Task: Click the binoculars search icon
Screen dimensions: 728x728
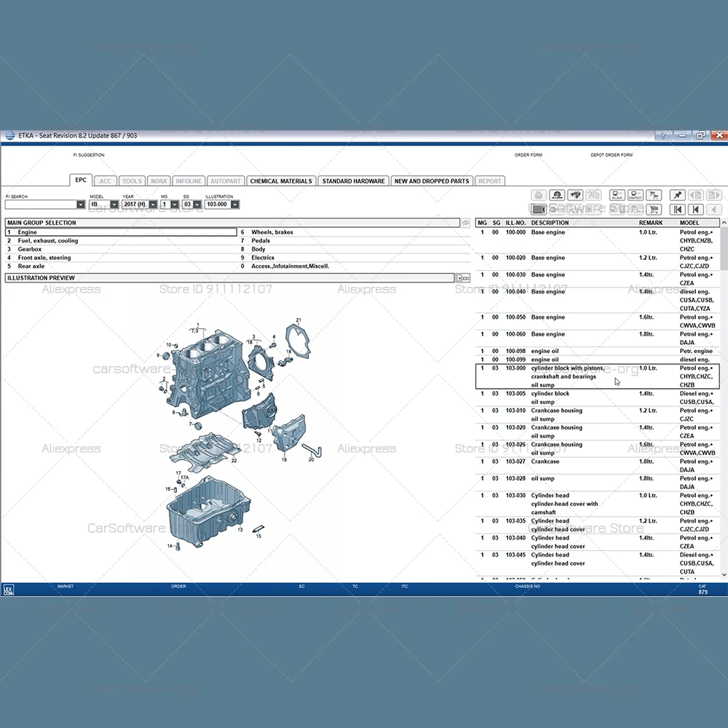Action: click(x=575, y=195)
